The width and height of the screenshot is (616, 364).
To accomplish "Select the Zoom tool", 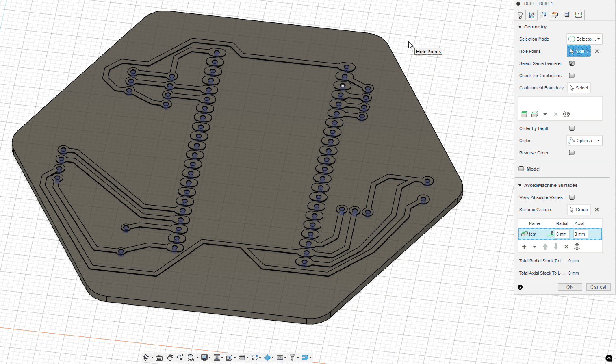I will [180, 357].
